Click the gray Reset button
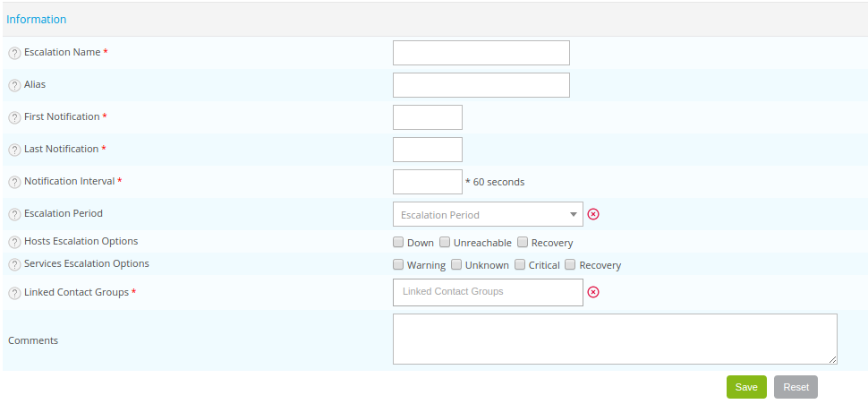 [x=796, y=387]
